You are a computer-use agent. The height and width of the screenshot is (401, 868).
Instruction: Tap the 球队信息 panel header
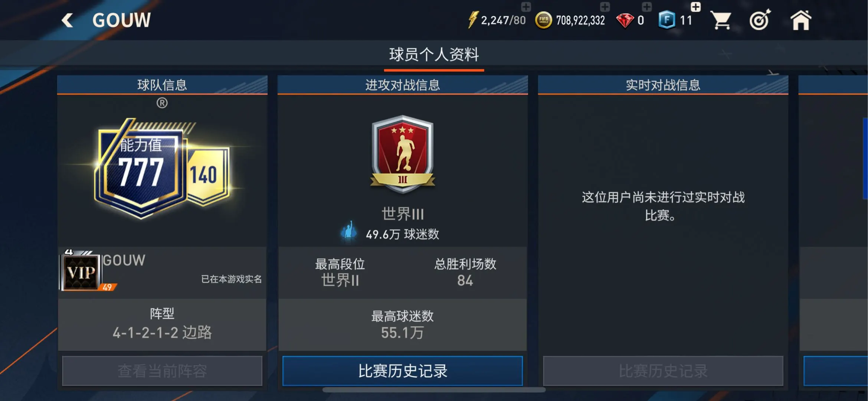pyautogui.click(x=162, y=85)
